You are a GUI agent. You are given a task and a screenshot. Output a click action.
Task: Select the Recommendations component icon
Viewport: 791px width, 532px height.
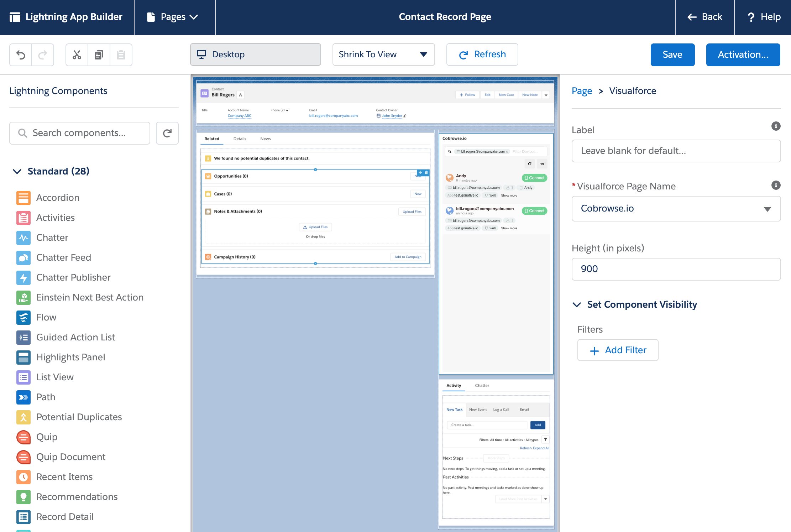click(x=23, y=497)
